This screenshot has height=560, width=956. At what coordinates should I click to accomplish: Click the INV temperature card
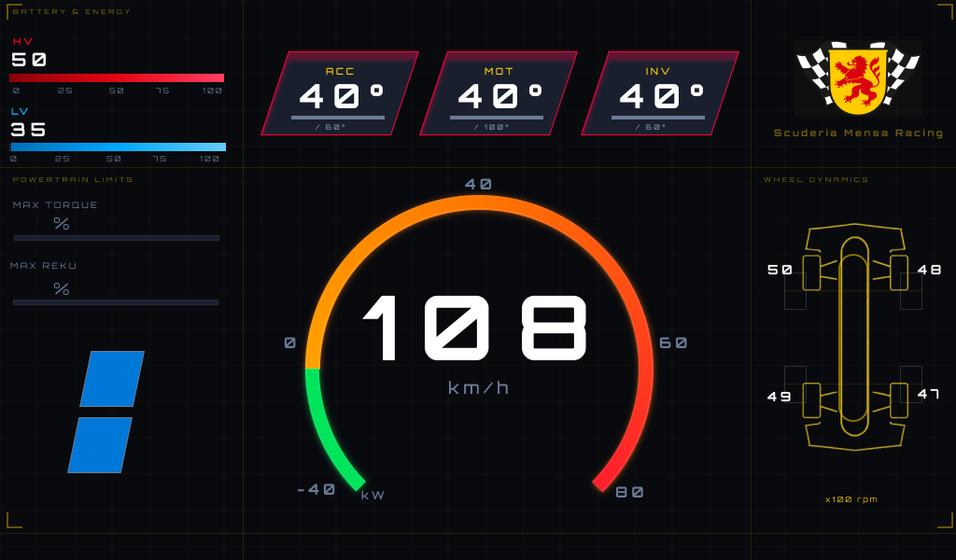(660, 93)
